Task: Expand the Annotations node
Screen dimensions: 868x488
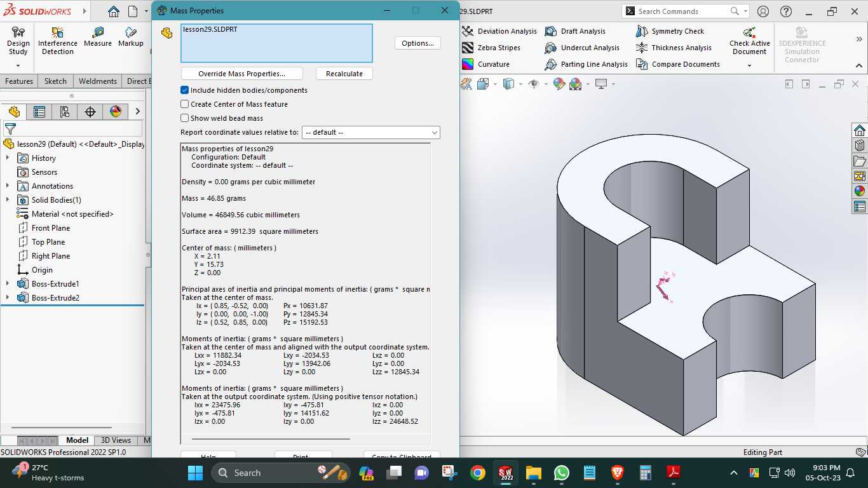Action: (x=8, y=186)
